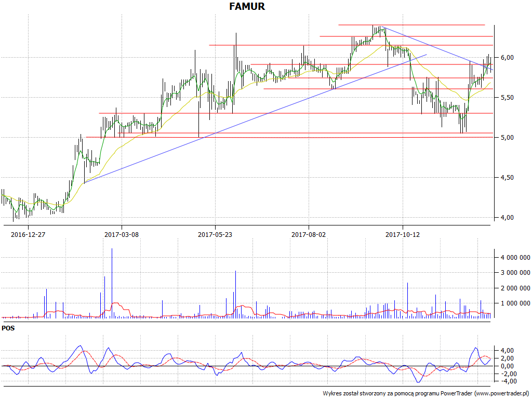The height and width of the screenshot is (399, 532).
Task: Select the 2017-05-23 date label
Action: tap(215, 234)
